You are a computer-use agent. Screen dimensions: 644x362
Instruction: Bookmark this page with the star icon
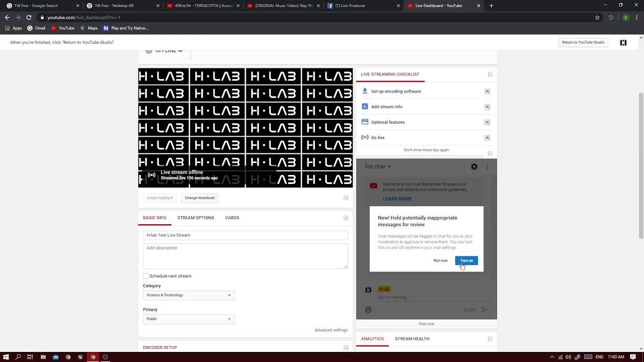(x=597, y=17)
